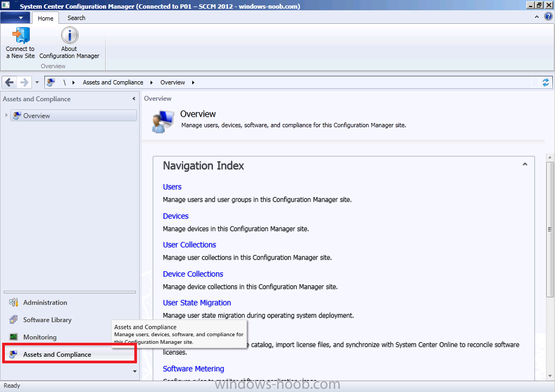The image size is (555, 392).
Task: Click the Monitoring workspace icon
Action: point(14,337)
